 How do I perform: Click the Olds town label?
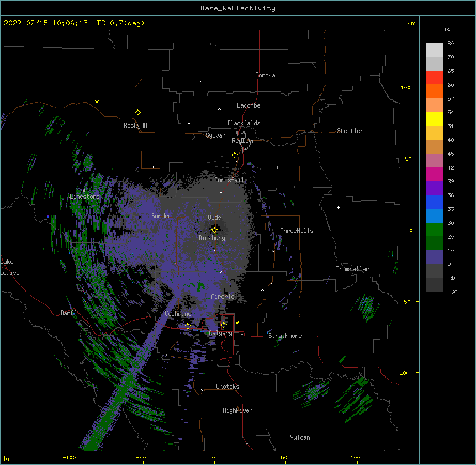click(214, 218)
